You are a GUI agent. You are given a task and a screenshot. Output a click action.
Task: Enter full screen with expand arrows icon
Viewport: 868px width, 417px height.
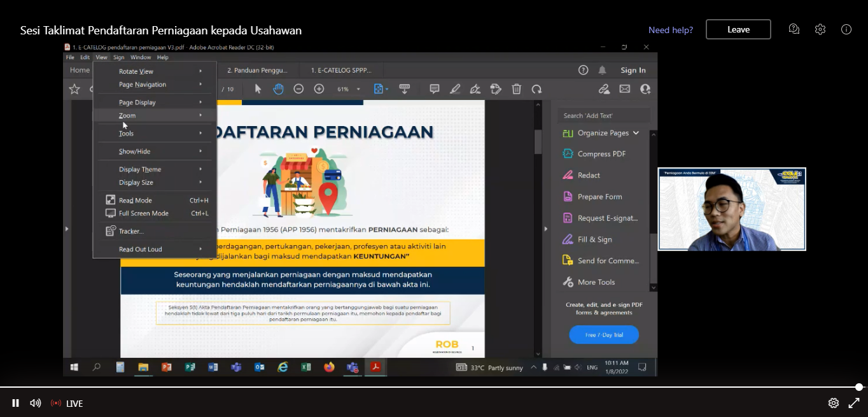click(x=854, y=403)
